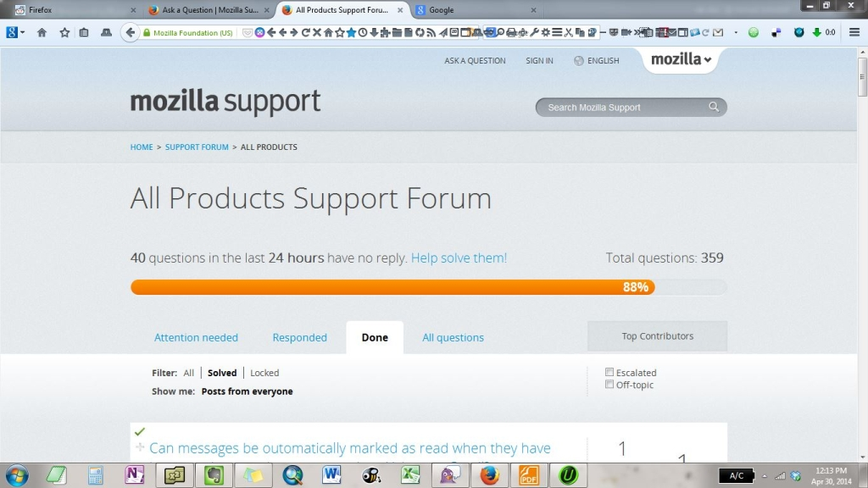The width and height of the screenshot is (868, 488).
Task: Switch to the first Firefox browser tab
Action: pos(75,10)
